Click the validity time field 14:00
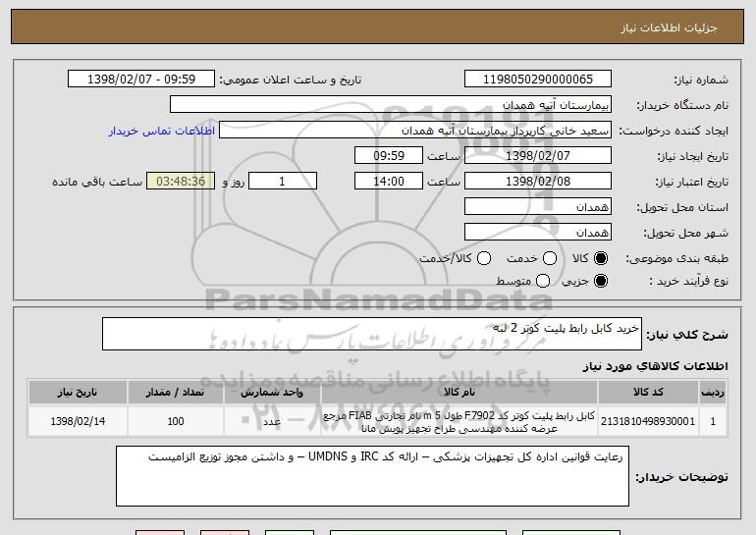The height and width of the screenshot is (535, 756). pos(389,182)
